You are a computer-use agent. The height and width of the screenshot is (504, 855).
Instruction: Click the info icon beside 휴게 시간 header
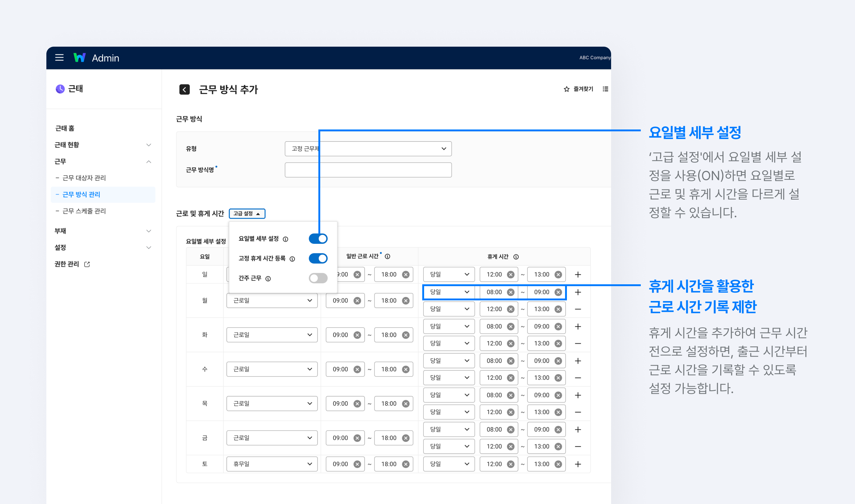(x=516, y=257)
